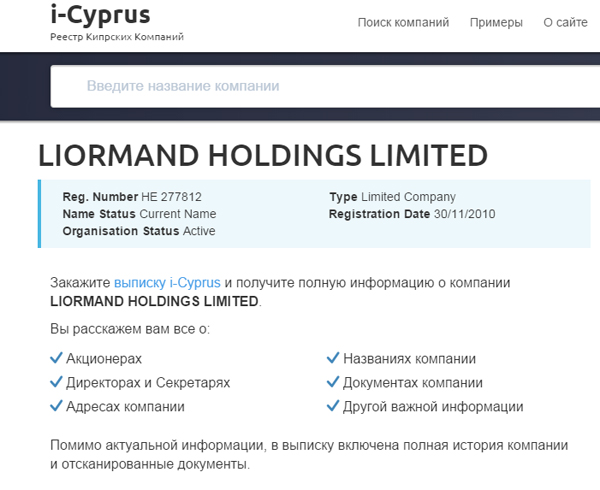Click the checkmark next to Другой важной информации
The width and height of the screenshot is (600, 490).
tap(333, 406)
